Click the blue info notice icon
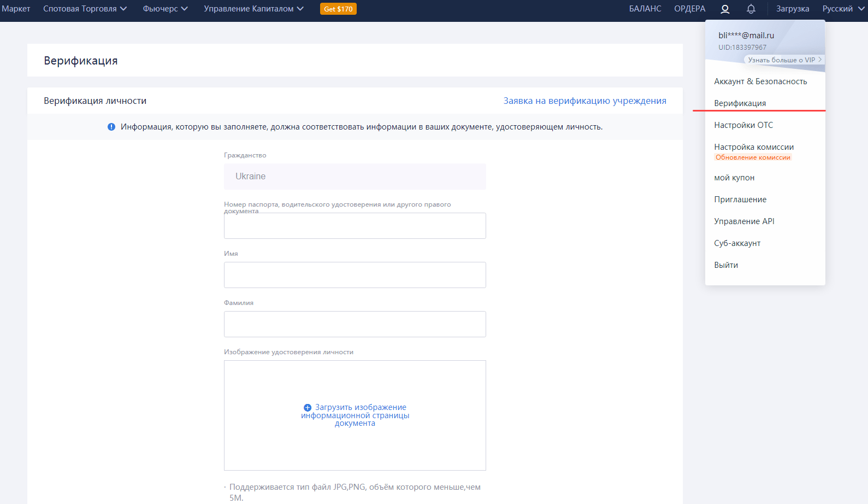 pyautogui.click(x=111, y=127)
